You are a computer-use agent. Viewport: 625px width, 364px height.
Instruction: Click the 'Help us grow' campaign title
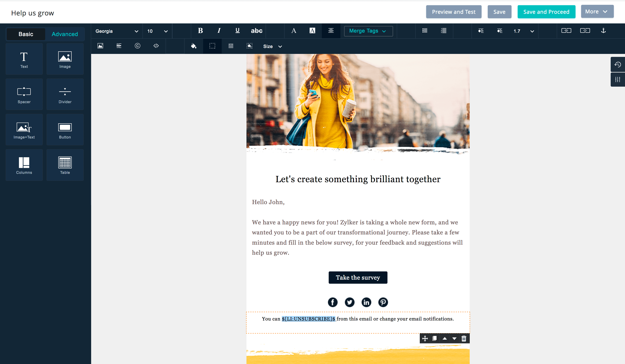tap(33, 13)
